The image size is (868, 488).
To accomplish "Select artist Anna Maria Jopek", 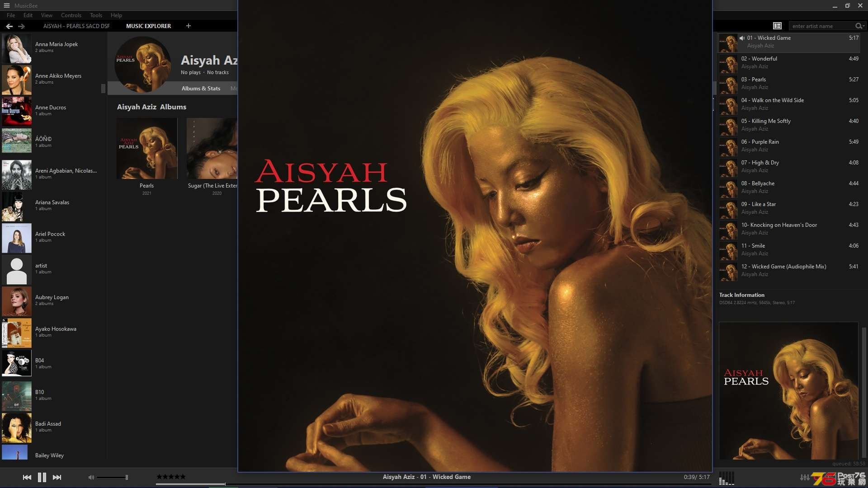I will pyautogui.click(x=53, y=47).
